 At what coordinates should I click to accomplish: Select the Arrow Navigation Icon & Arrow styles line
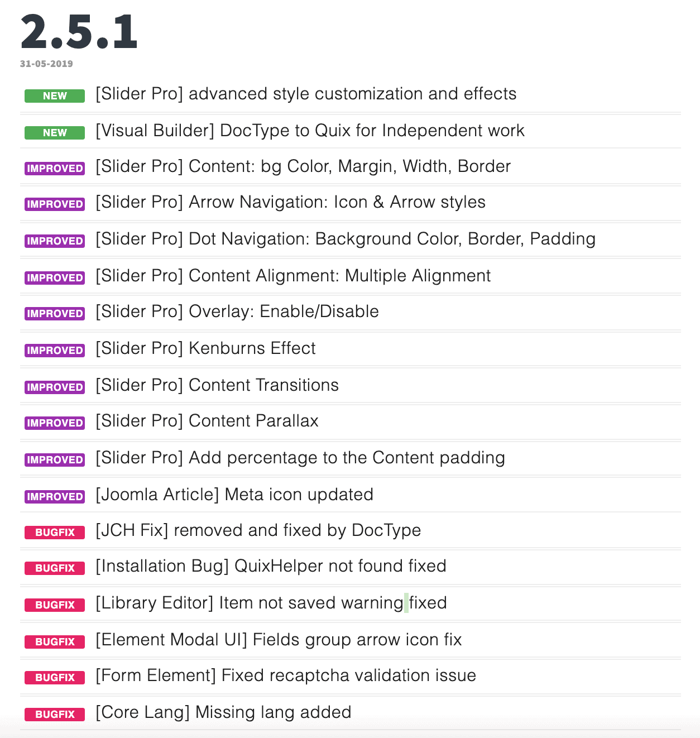click(290, 202)
